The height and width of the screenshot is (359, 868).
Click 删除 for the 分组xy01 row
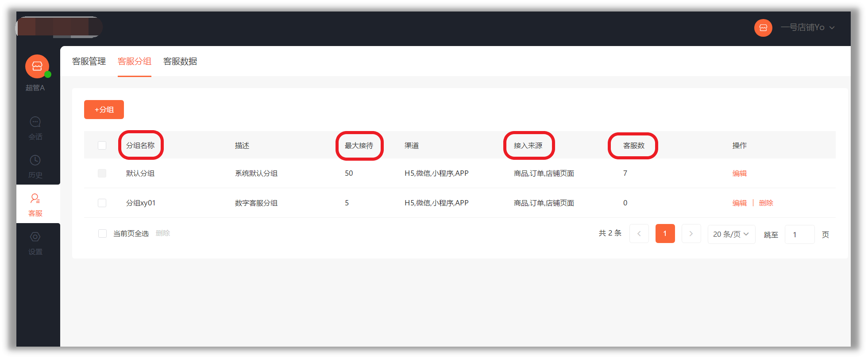pyautogui.click(x=766, y=203)
